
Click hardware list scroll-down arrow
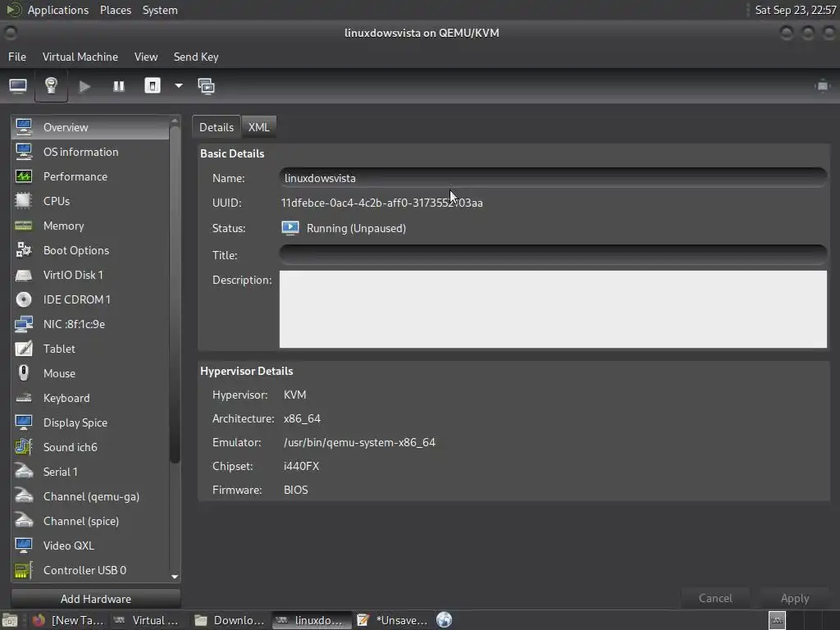[x=175, y=577]
